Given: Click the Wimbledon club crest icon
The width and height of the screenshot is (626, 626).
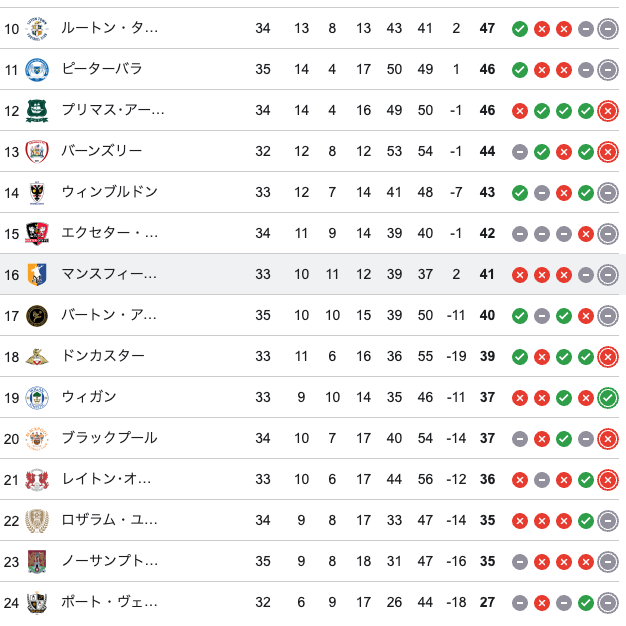Looking at the screenshot, I should click(x=37, y=192).
